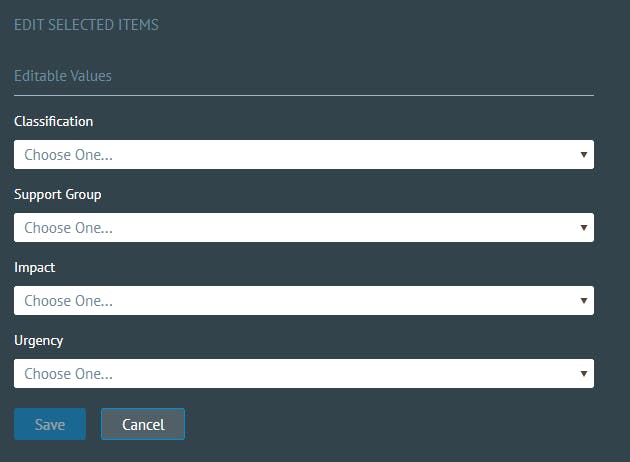This screenshot has width=630, height=462.
Task: Expand the Impact combo box
Action: pyautogui.click(x=304, y=301)
